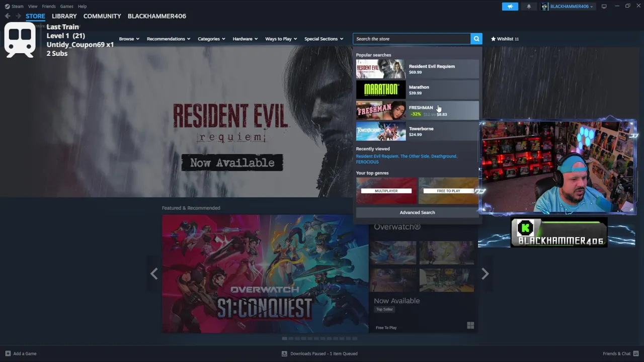Select Marathon popular search result

418,89
